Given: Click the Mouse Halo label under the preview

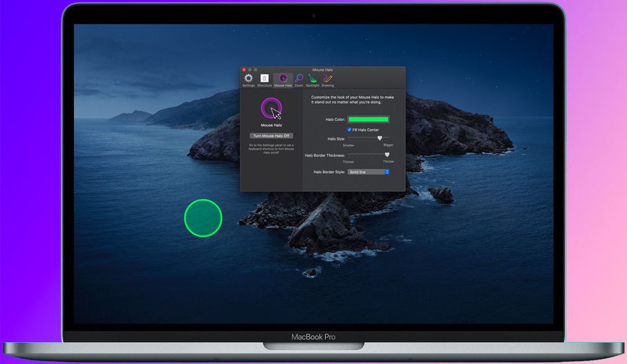Looking at the screenshot, I should pos(271,125).
